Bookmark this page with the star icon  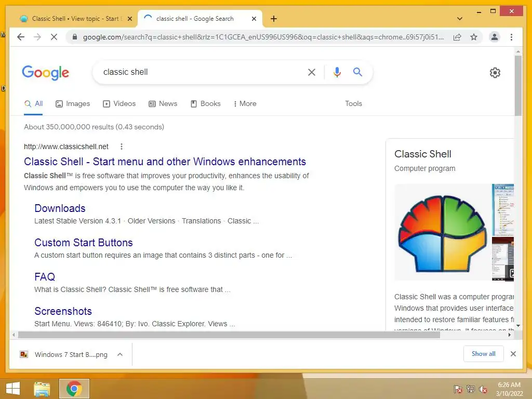(x=474, y=37)
